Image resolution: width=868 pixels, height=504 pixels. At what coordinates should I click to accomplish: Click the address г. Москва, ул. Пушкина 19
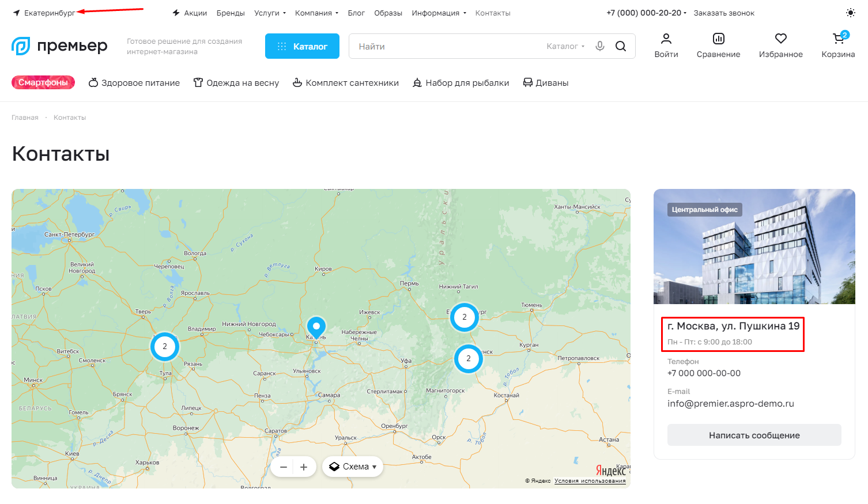(734, 326)
